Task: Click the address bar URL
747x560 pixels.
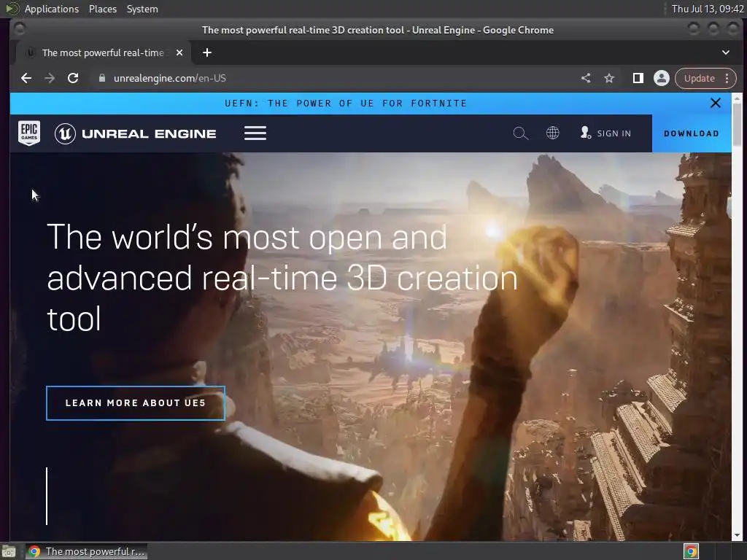Action: (x=169, y=78)
